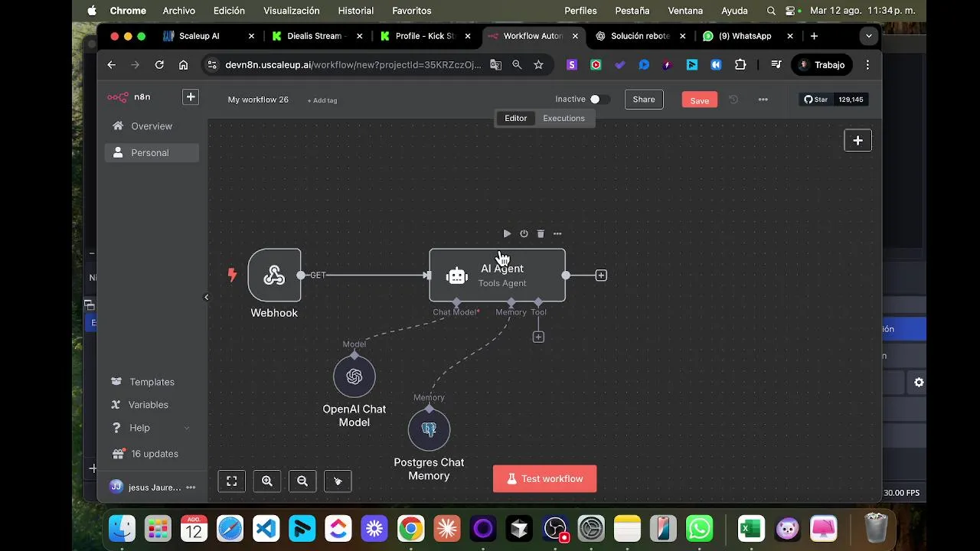
Task: Save the workflow
Action: pos(700,100)
